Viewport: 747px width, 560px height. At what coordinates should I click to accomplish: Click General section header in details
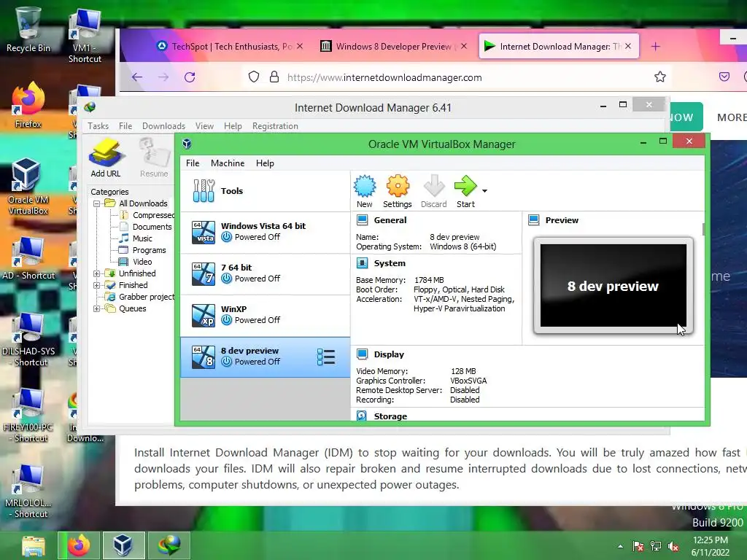(x=390, y=220)
